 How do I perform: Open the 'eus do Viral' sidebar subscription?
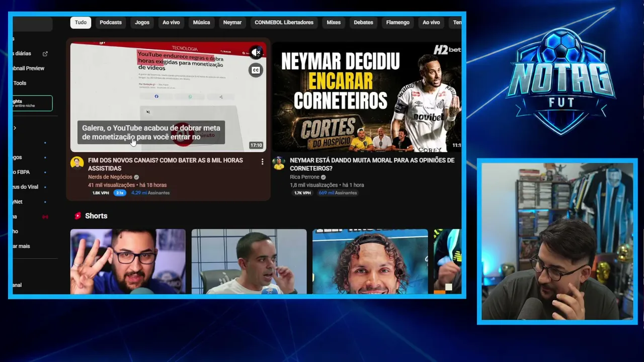pyautogui.click(x=26, y=187)
